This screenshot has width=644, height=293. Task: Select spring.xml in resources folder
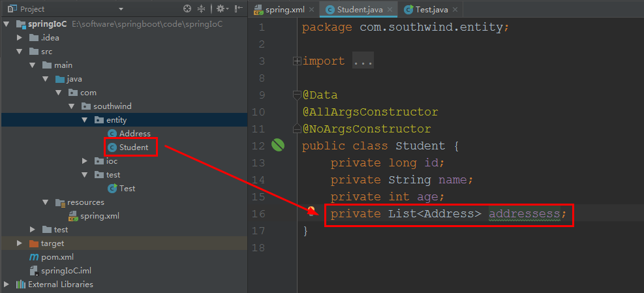100,216
